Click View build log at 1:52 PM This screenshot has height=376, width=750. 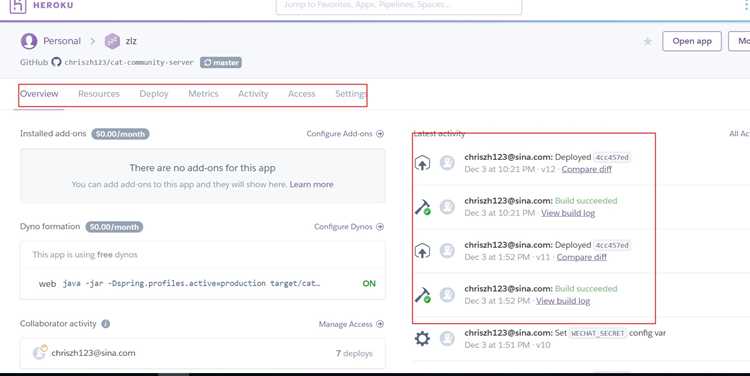pyautogui.click(x=563, y=301)
